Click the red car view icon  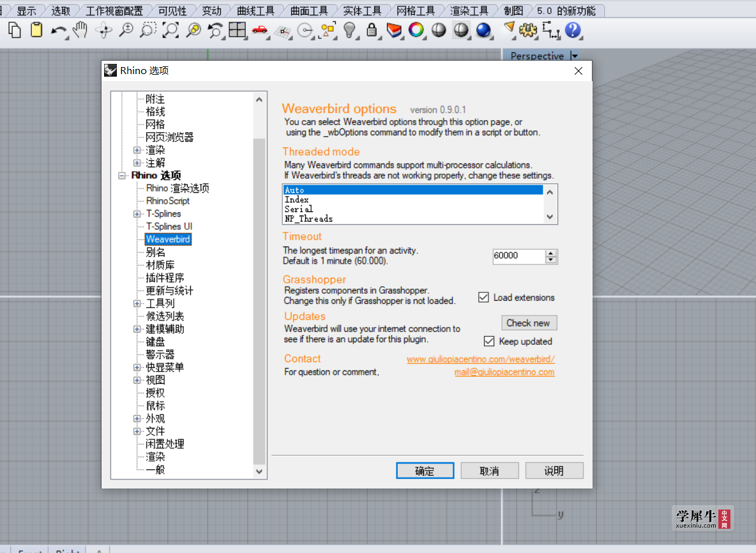259,31
